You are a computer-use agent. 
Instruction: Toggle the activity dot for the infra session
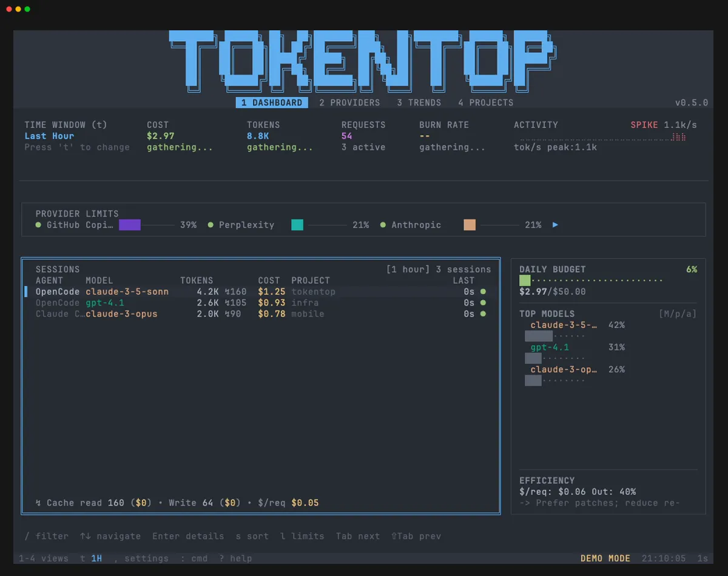click(x=482, y=303)
